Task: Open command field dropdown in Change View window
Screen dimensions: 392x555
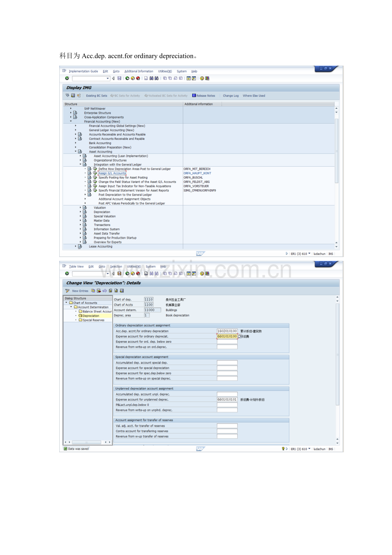Action: click(108, 274)
